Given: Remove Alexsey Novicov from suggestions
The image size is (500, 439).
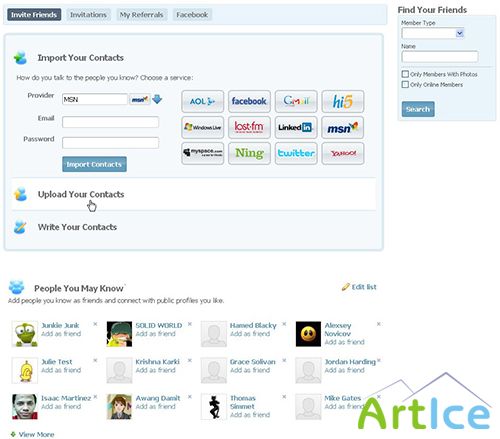Looking at the screenshot, I should (x=379, y=324).
